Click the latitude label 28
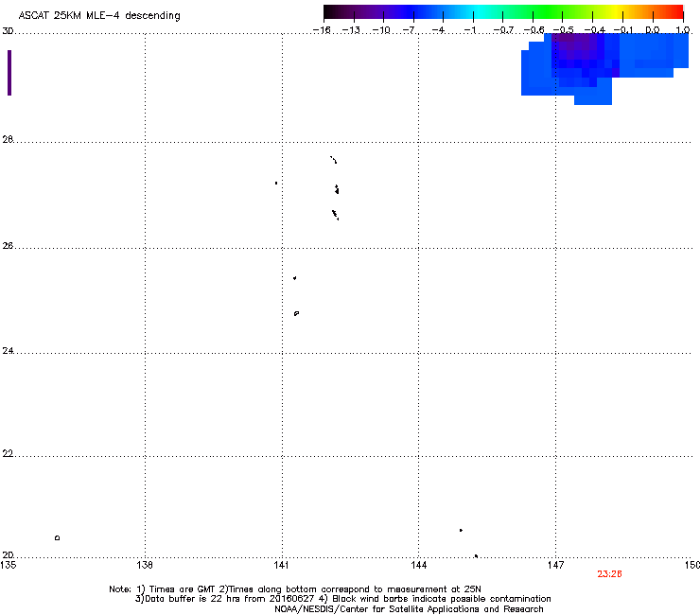The width and height of the screenshot is (700, 615). [8, 139]
